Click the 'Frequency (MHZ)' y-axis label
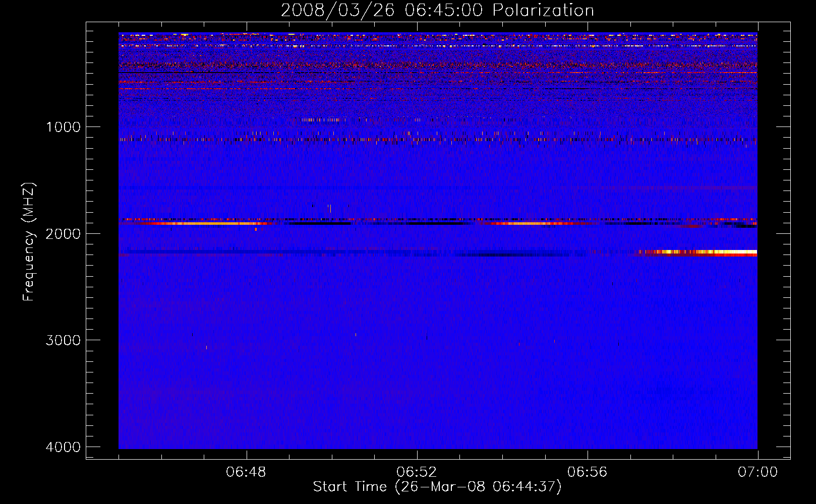 pyautogui.click(x=29, y=241)
